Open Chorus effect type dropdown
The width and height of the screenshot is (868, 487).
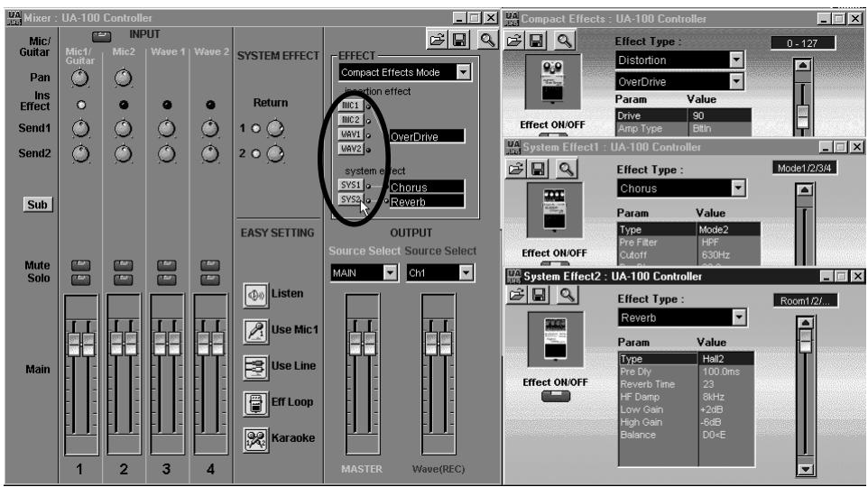[738, 188]
